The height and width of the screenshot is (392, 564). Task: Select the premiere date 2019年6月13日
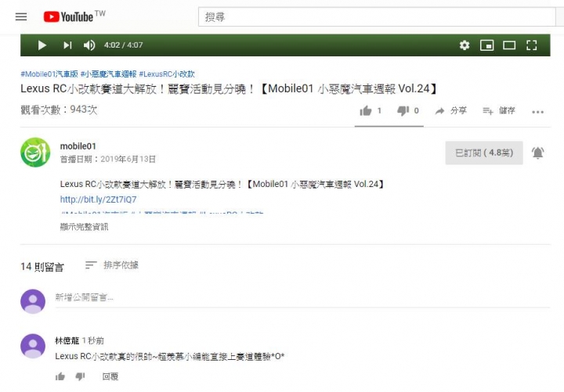[128, 159]
